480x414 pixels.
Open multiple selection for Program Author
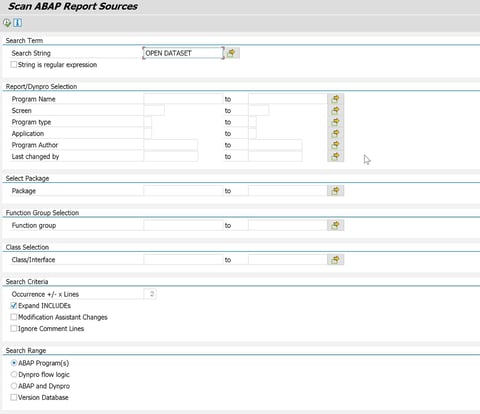coord(335,145)
